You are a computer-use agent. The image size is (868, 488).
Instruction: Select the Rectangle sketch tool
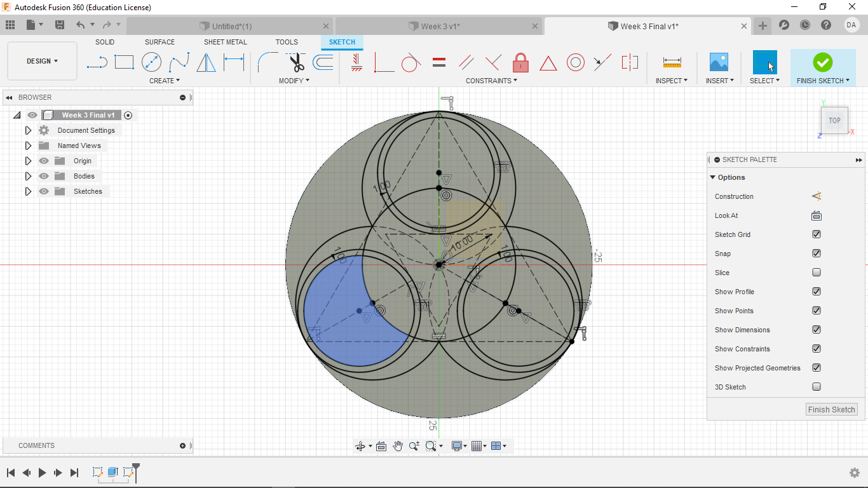point(124,62)
